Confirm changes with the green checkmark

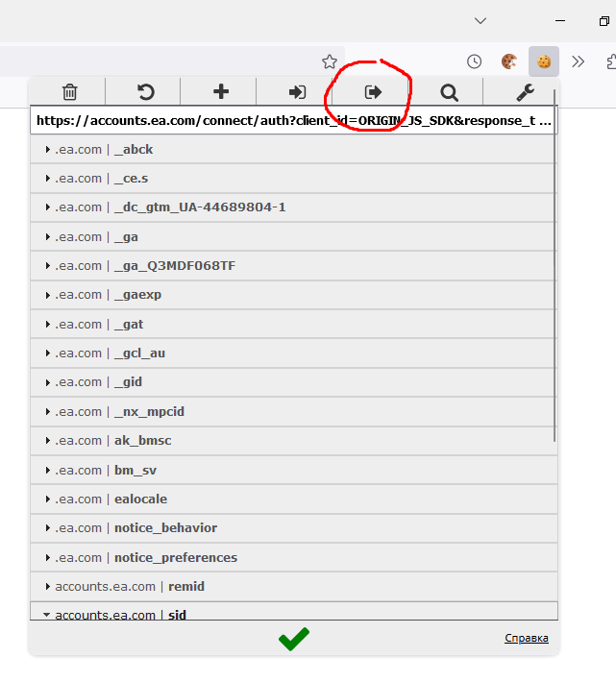click(294, 639)
